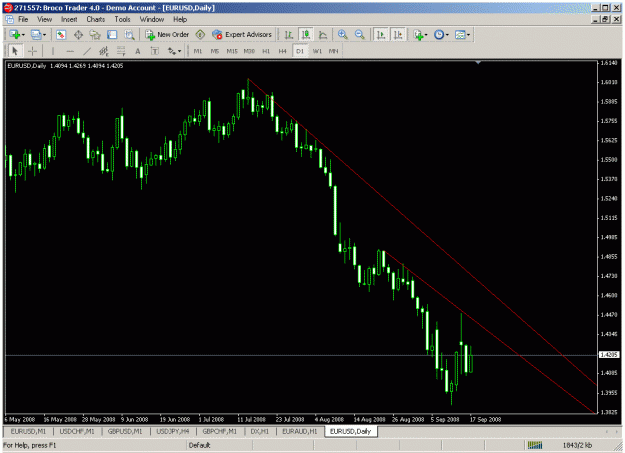The height and width of the screenshot is (453, 625).
Task: Open the Strategy Tester icon
Action: pyautogui.click(x=129, y=35)
